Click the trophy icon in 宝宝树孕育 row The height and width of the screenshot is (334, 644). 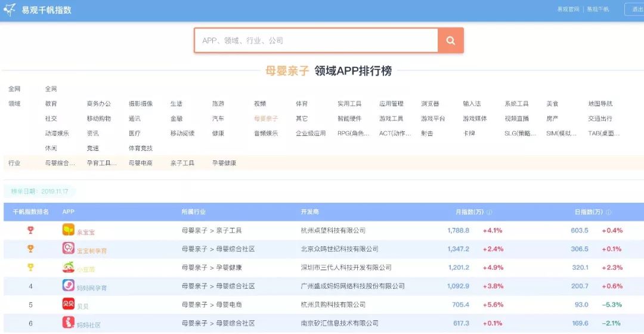click(30, 249)
